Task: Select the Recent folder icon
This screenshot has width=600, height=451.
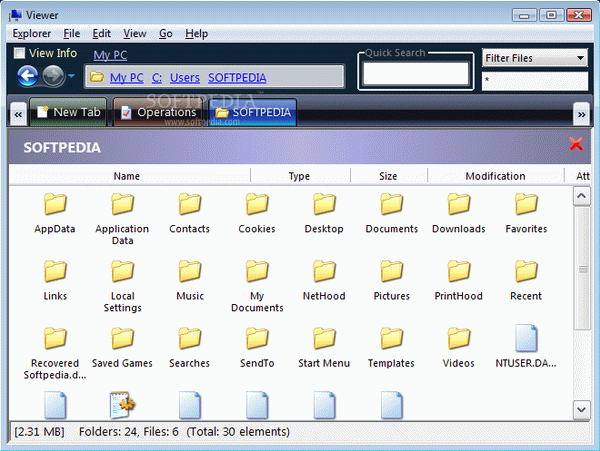Action: [x=526, y=271]
